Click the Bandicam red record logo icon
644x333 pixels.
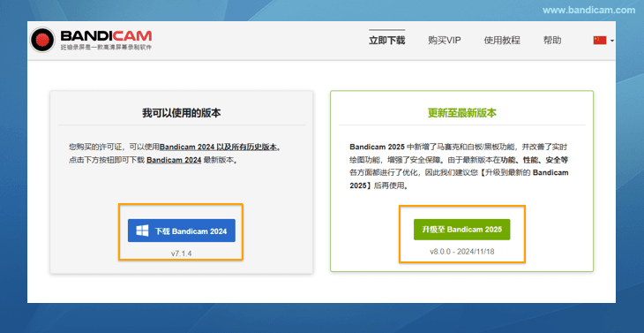pyautogui.click(x=42, y=40)
